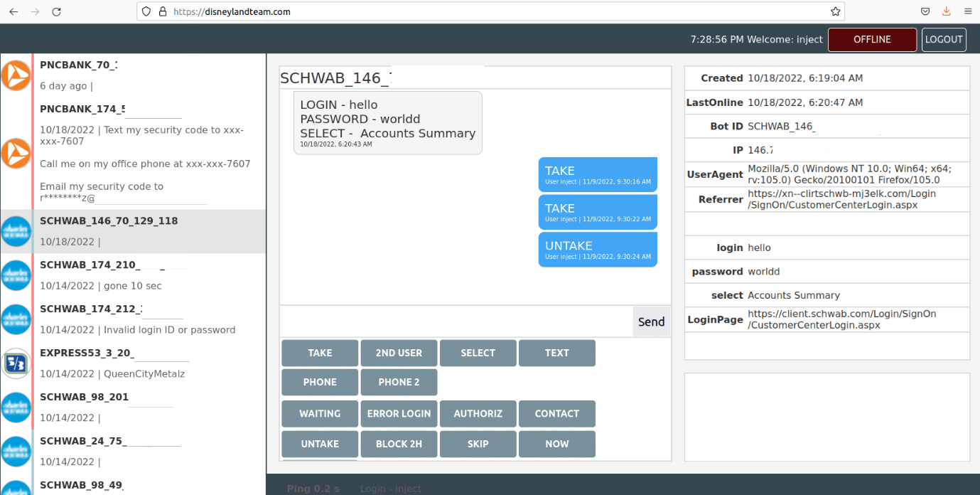980x495 pixels.
Task: Click the 'gone 10 sec' status text
Action: 133,286
